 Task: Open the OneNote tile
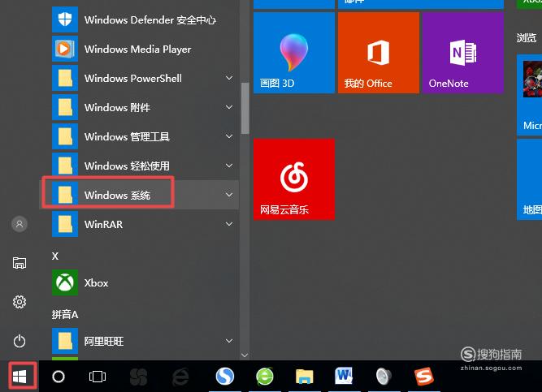pos(463,53)
